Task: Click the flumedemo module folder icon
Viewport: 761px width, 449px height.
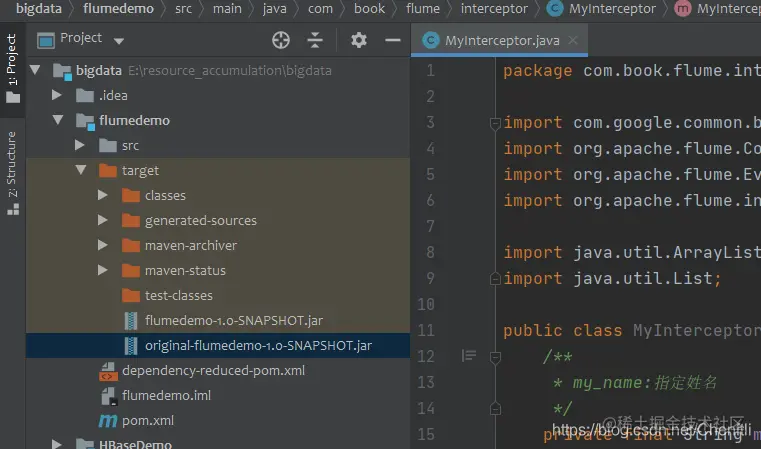Action: tap(85, 121)
